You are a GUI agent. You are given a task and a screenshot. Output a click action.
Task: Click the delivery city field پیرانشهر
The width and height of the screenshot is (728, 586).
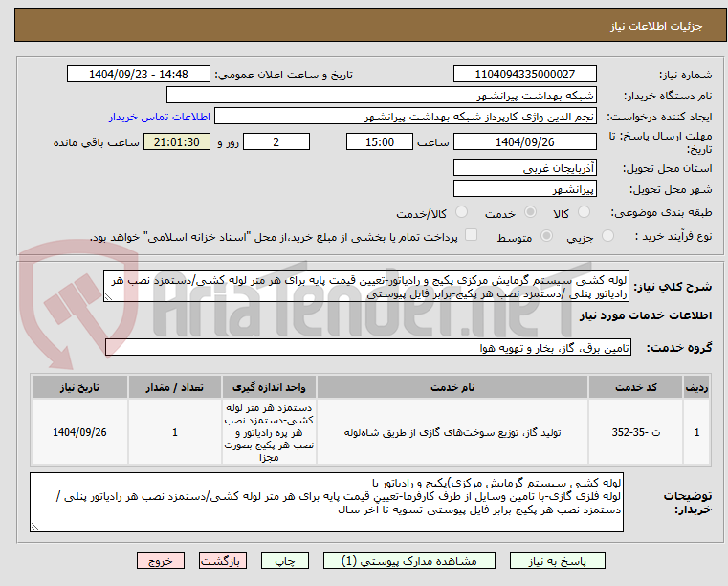pos(524,189)
